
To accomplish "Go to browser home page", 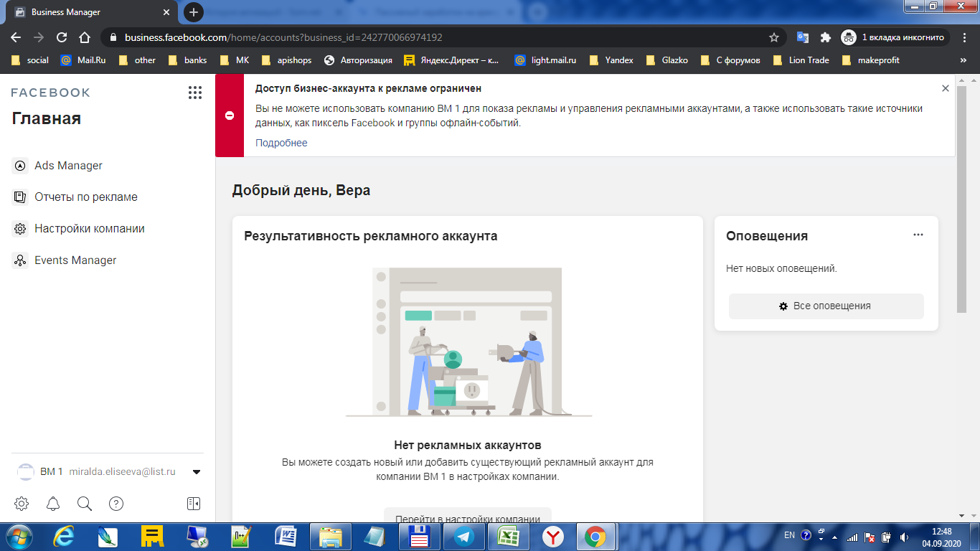I will 85,37.
